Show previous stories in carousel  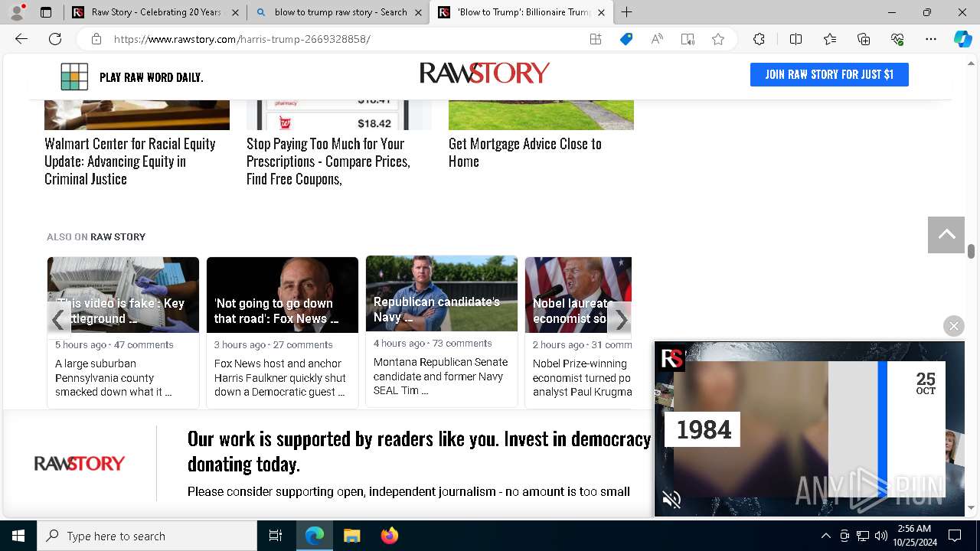[x=58, y=320]
